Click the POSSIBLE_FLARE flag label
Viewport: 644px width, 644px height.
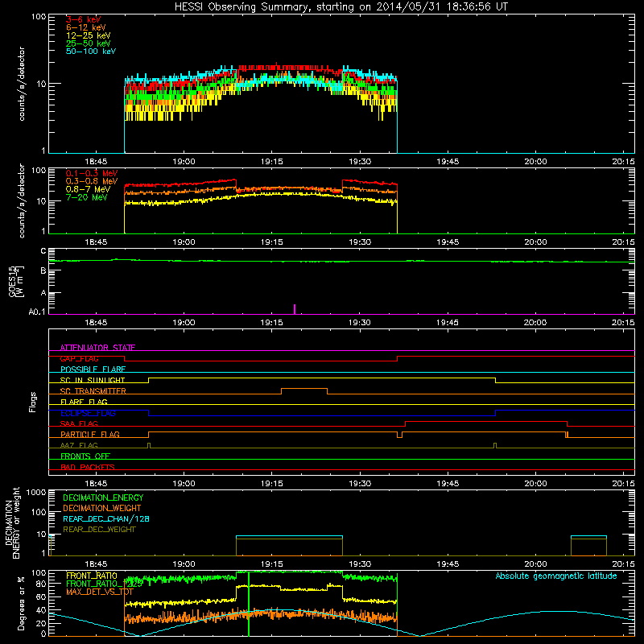coord(93,369)
